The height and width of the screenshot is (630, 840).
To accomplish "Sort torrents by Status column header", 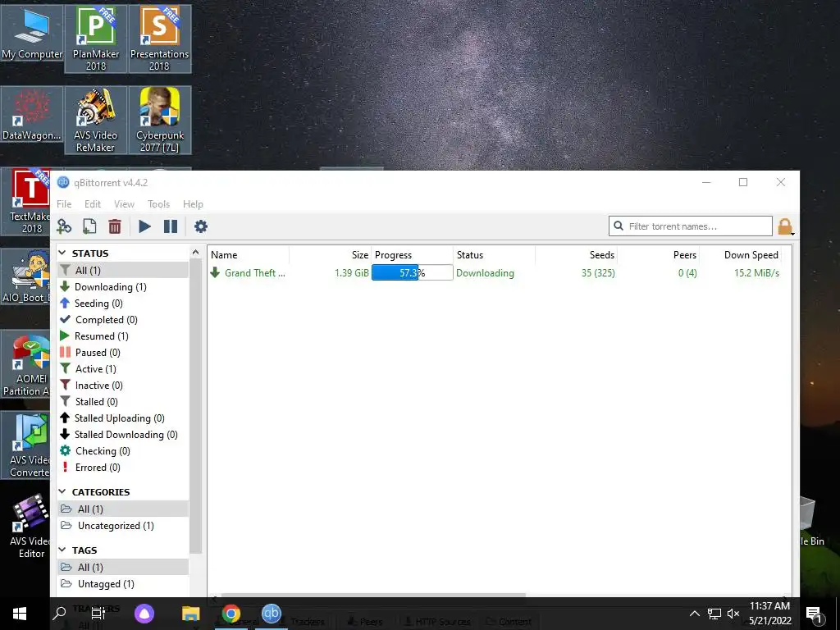I will [x=495, y=255].
